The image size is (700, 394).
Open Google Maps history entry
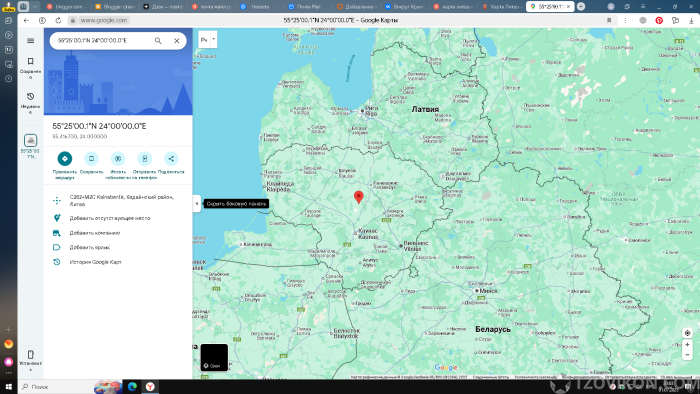(96, 262)
